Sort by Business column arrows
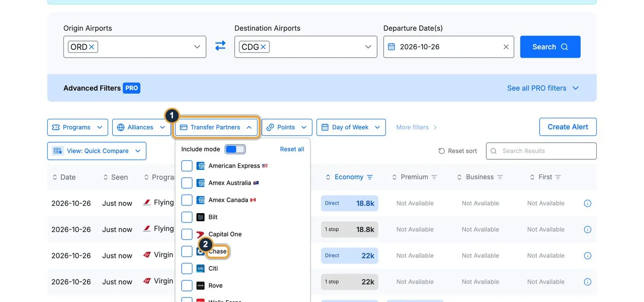 (x=460, y=177)
